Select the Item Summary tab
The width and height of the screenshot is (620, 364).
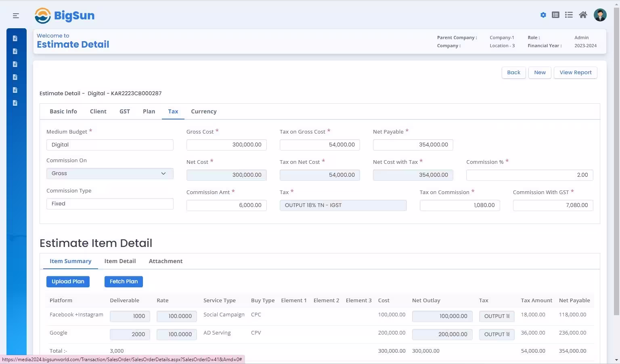pyautogui.click(x=71, y=261)
